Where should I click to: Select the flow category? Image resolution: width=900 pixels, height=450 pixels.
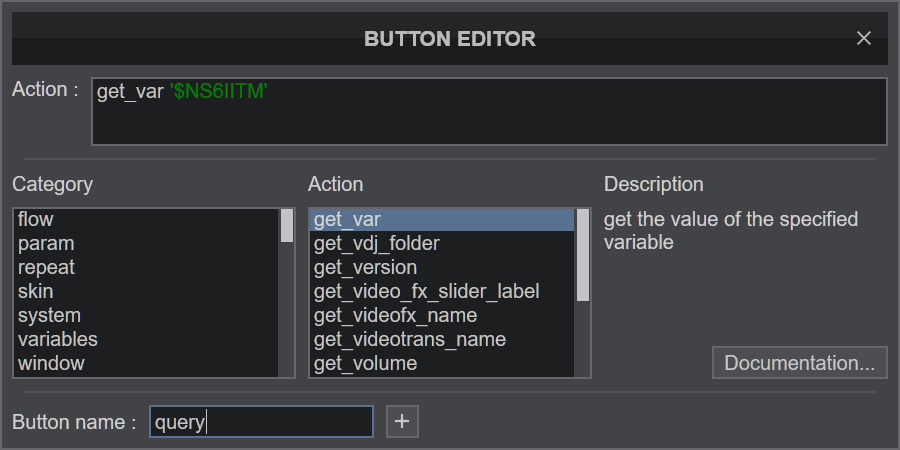pos(146,219)
